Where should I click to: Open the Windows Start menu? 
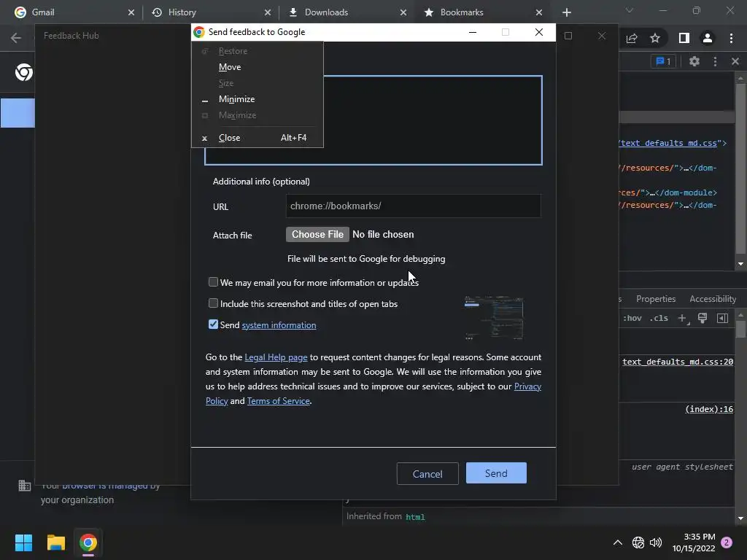23,542
